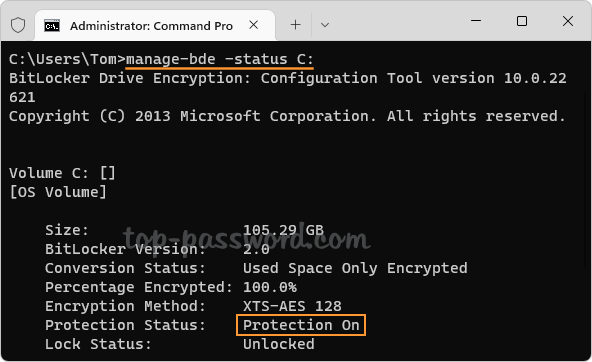Click the XTS-AES 128 encryption method value

(x=292, y=306)
